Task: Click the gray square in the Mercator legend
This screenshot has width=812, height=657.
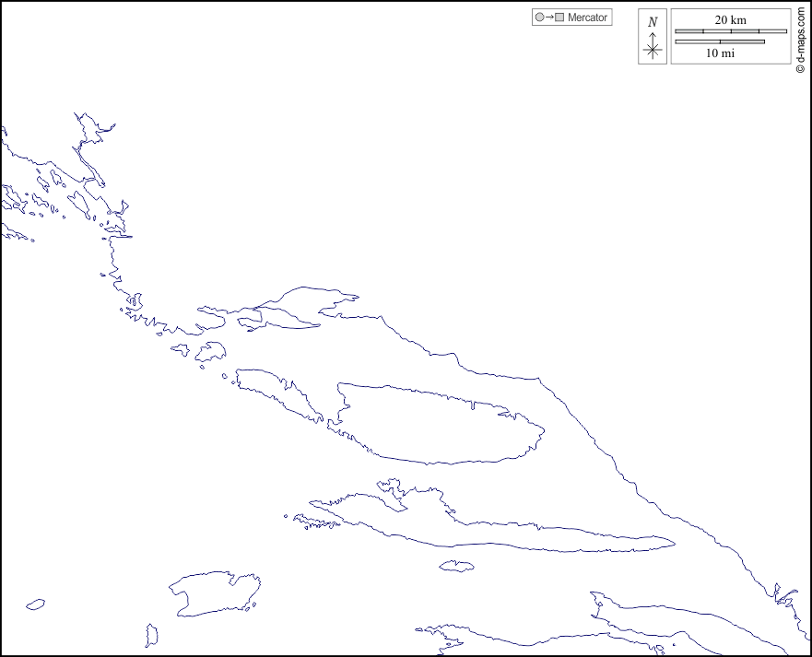Action: tap(559, 18)
